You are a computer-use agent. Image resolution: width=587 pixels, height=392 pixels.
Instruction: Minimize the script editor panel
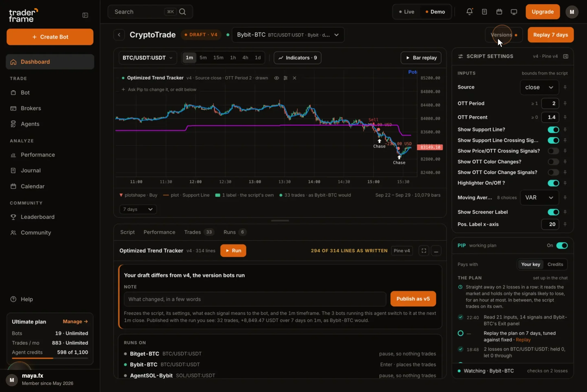(436, 251)
